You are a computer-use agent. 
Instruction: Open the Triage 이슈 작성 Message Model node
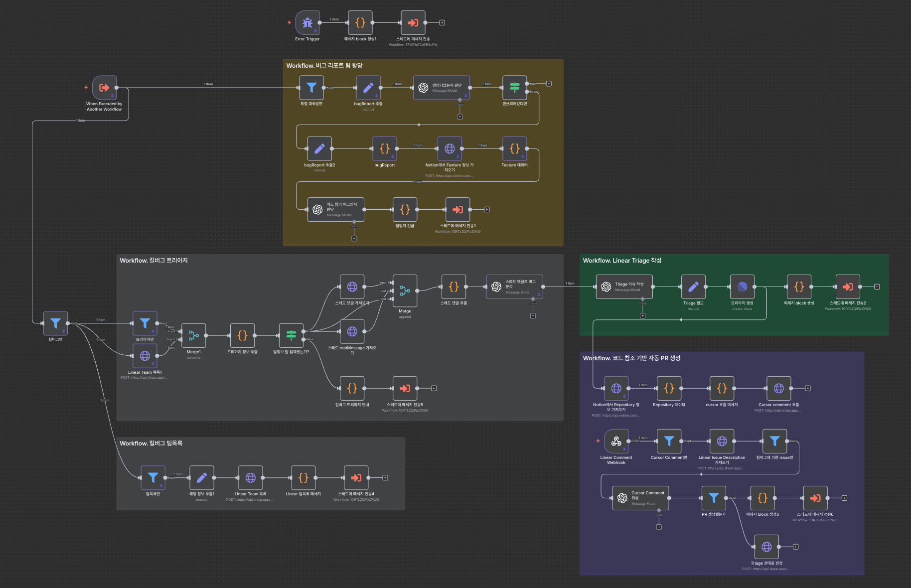pyautogui.click(x=624, y=287)
